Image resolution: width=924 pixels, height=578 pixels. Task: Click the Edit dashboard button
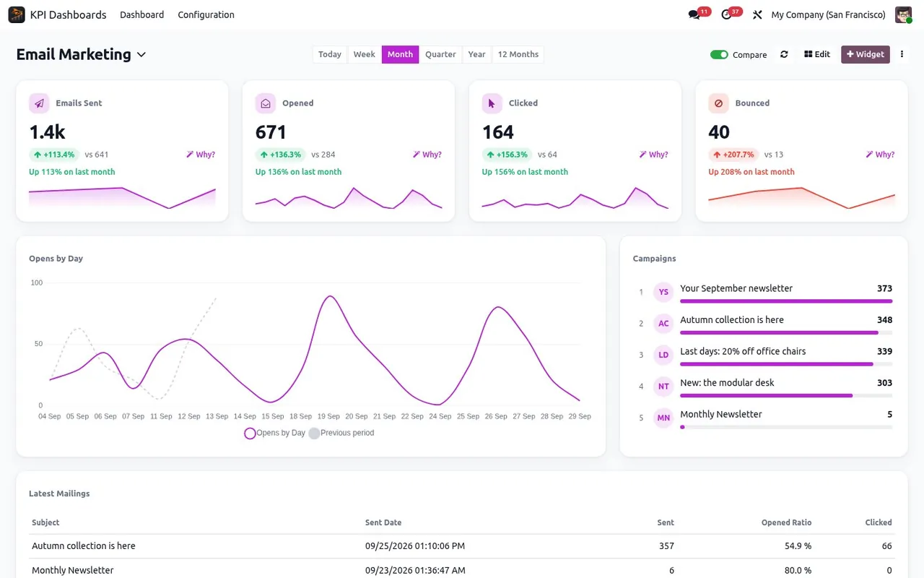coord(817,54)
